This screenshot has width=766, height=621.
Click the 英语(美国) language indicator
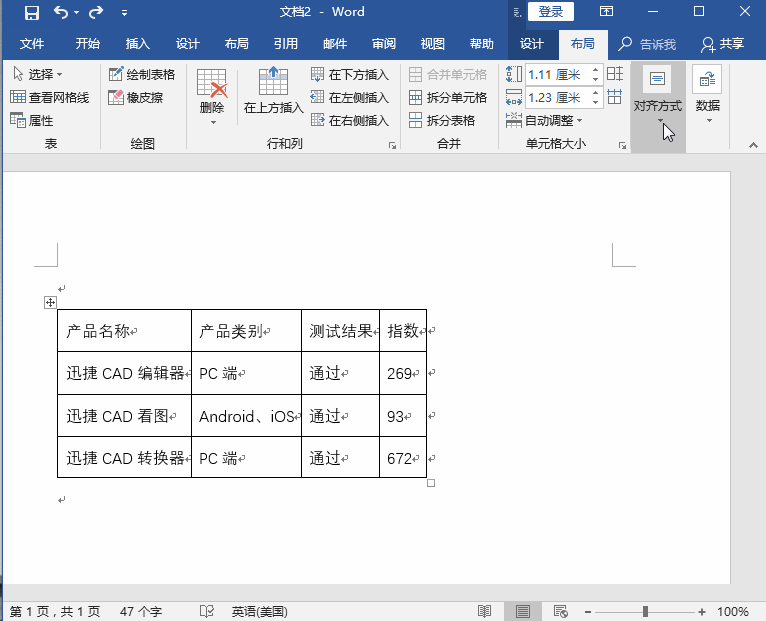click(259, 612)
